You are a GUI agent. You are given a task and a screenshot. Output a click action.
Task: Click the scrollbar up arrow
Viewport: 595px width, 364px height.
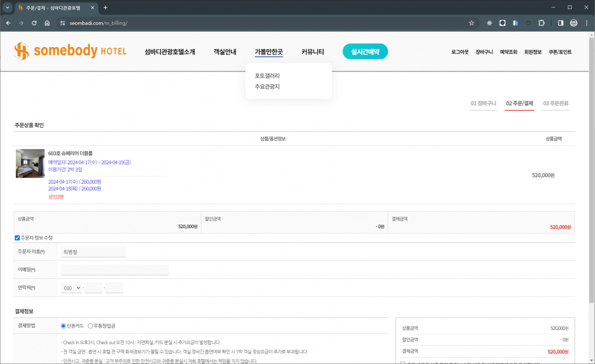591,35
